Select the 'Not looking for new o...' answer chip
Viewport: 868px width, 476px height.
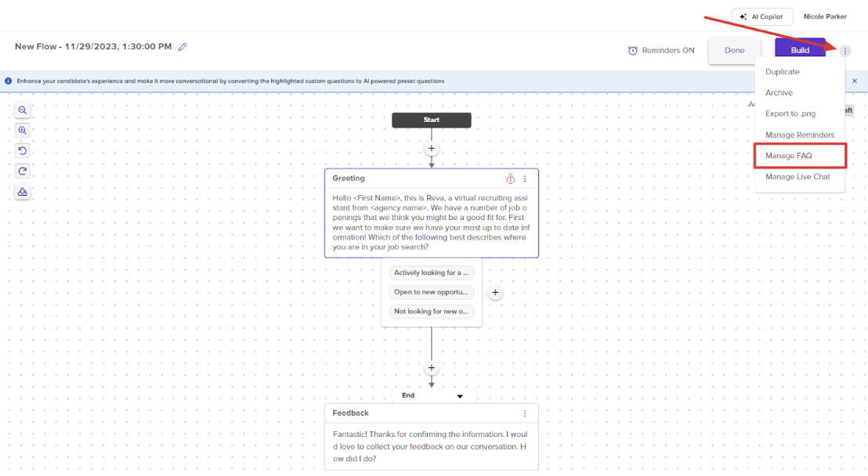tap(431, 312)
